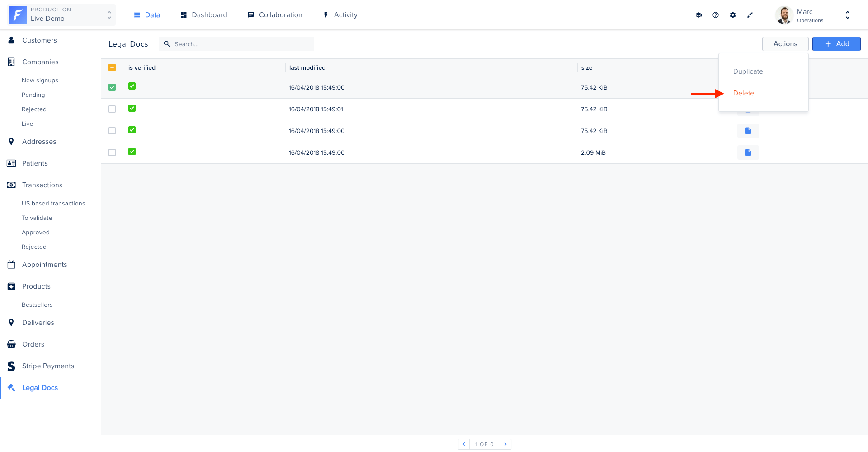This screenshot has height=452, width=868.
Task: Open the help question mark icon
Action: (x=716, y=15)
